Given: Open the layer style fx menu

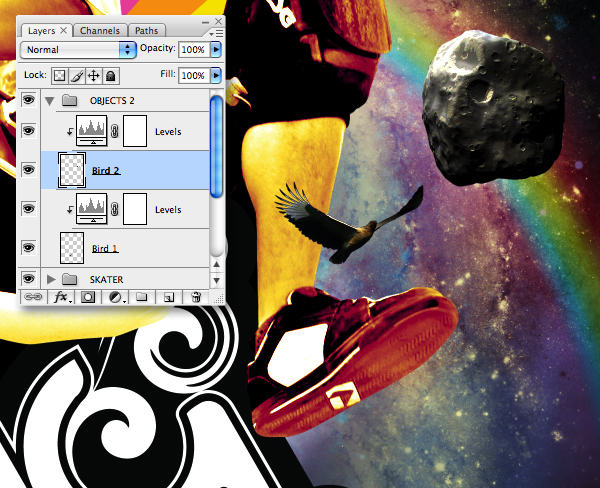Looking at the screenshot, I should coord(61,297).
